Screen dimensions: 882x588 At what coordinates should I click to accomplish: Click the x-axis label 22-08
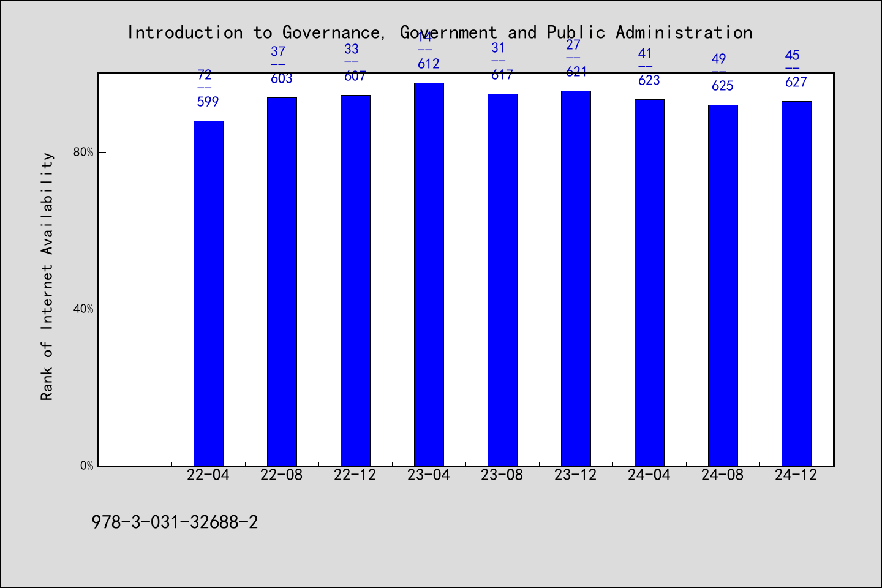[x=282, y=475]
